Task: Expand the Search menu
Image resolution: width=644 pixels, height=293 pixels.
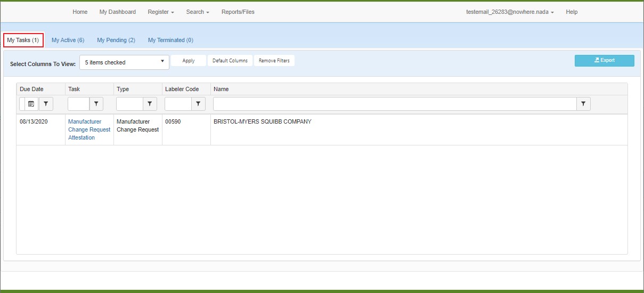Action: coord(198,12)
